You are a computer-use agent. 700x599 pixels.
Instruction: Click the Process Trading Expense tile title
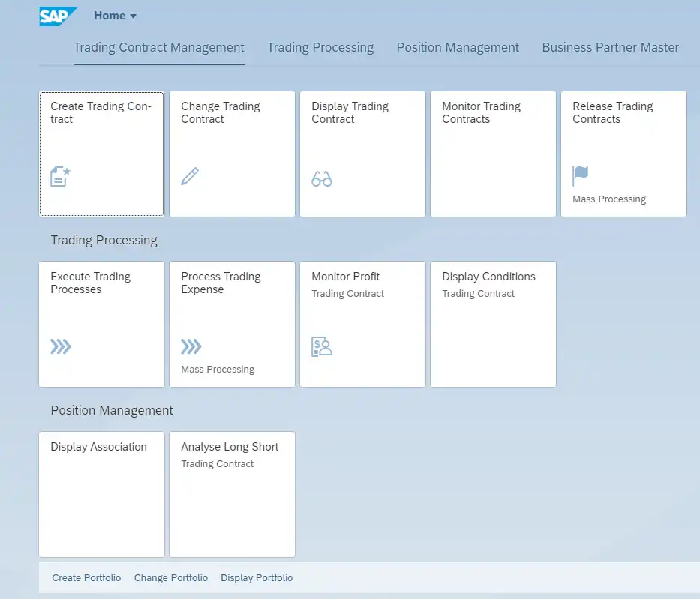tap(221, 283)
